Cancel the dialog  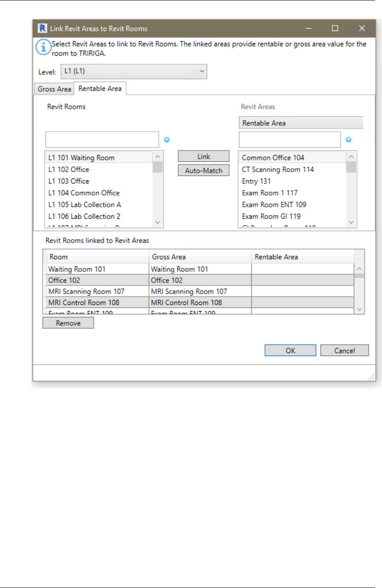point(345,351)
